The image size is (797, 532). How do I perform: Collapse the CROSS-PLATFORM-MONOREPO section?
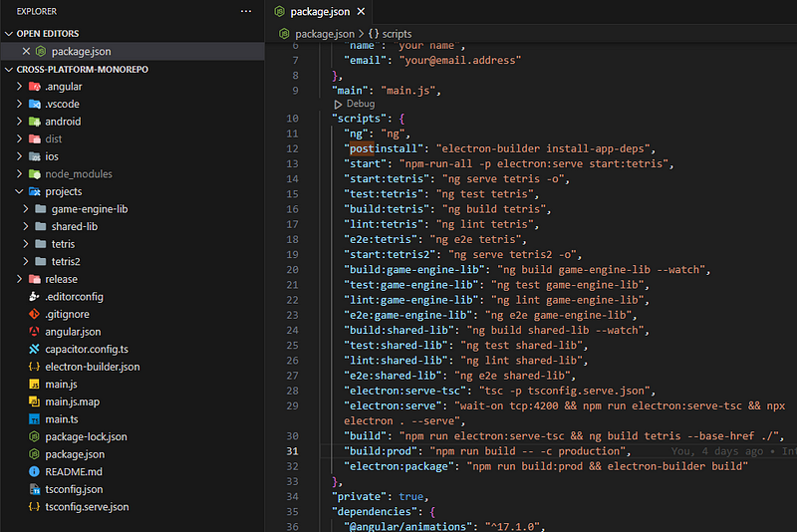(x=9, y=70)
